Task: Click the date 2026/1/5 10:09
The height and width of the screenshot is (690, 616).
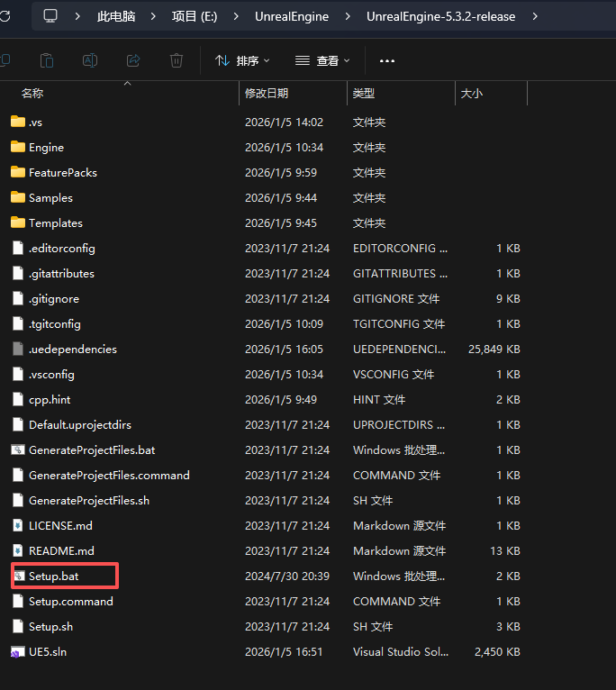Action: (284, 324)
